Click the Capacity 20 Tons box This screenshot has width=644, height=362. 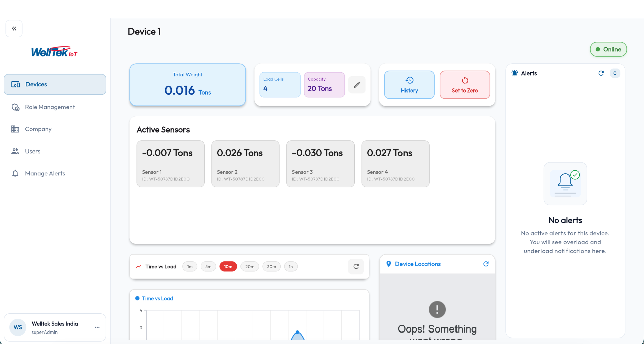[324, 85]
